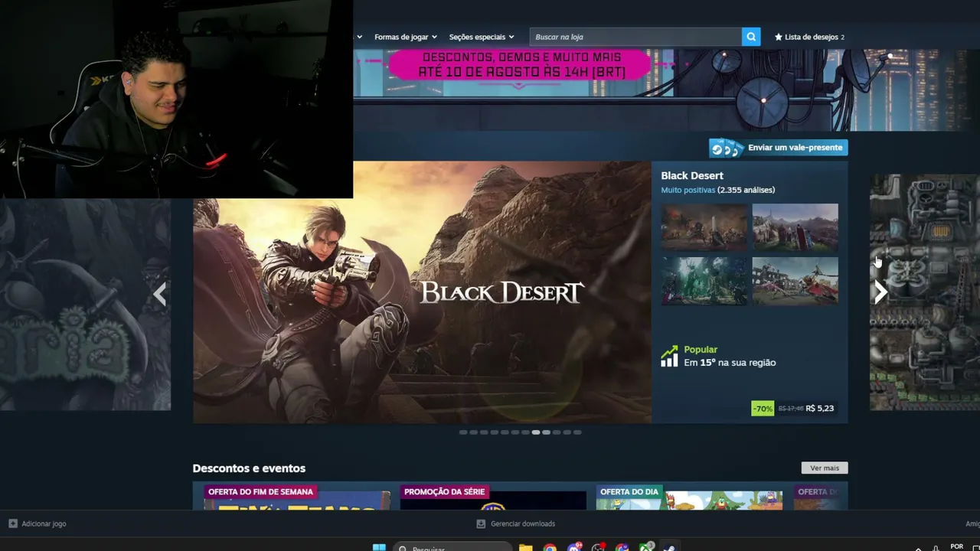The image size is (980, 551).
Task: Open 'Lista de desejos' wishlist link
Action: [x=809, y=37]
